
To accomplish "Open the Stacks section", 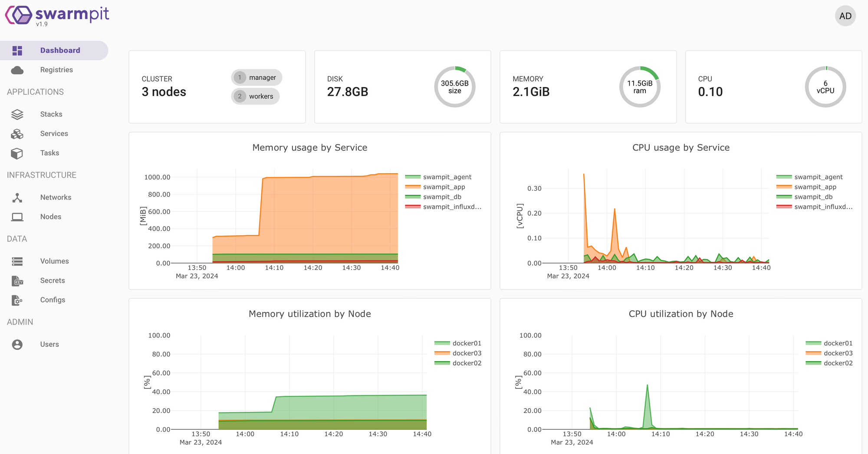I will (x=54, y=114).
